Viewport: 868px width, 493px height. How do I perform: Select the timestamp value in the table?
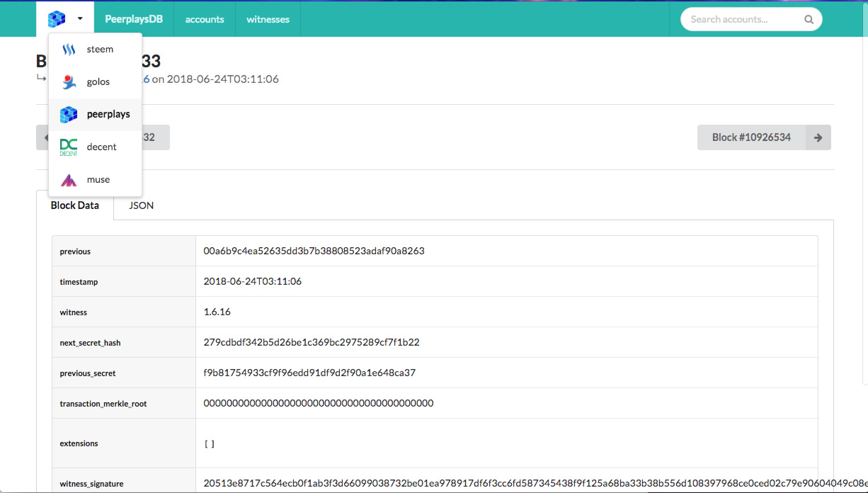pyautogui.click(x=253, y=281)
